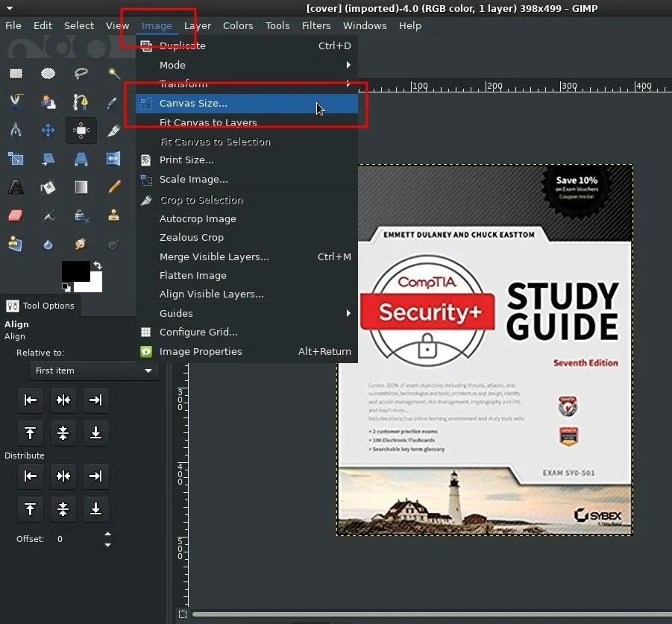The image size is (672, 624).
Task: Select the Bucket Fill tool
Action: (x=48, y=187)
